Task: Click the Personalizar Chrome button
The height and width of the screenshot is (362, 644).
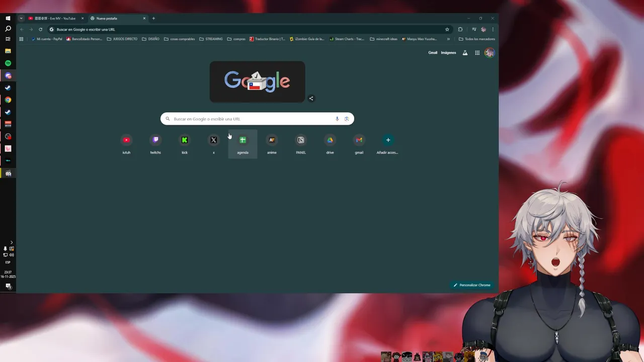Action: point(472,285)
